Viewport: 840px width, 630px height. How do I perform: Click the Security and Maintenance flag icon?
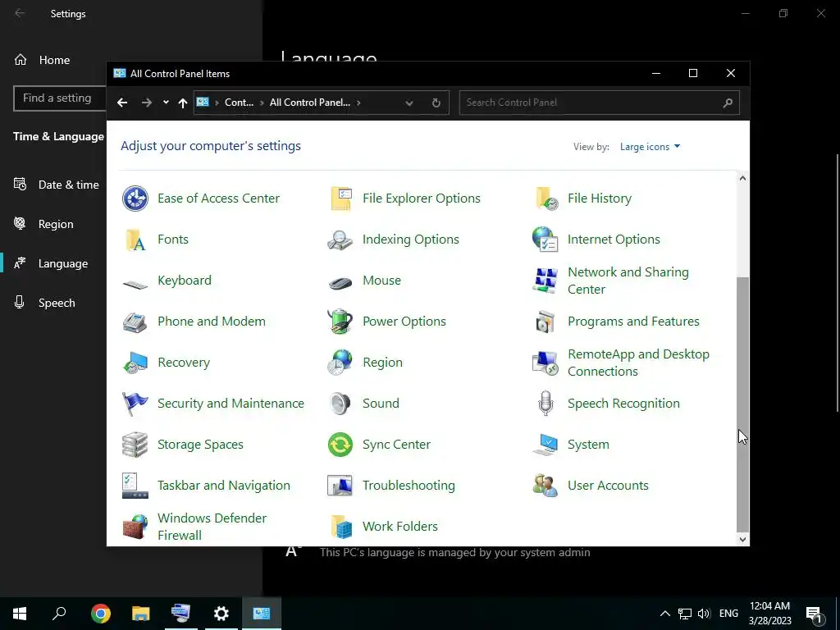click(x=135, y=404)
